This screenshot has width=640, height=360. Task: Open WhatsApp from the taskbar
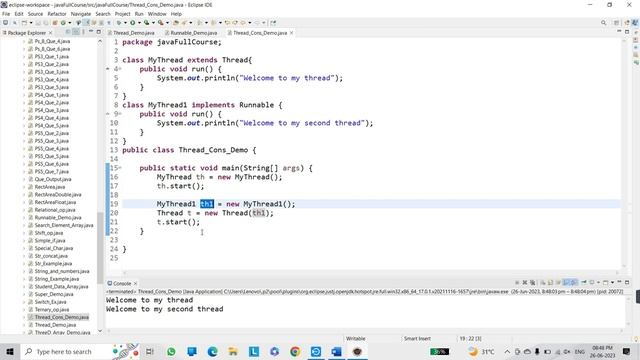click(171, 351)
